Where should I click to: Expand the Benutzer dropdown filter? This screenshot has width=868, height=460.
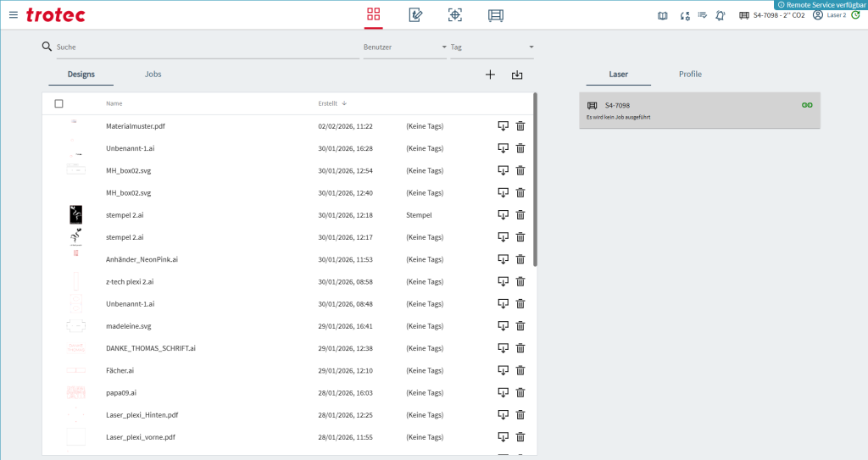click(x=443, y=47)
